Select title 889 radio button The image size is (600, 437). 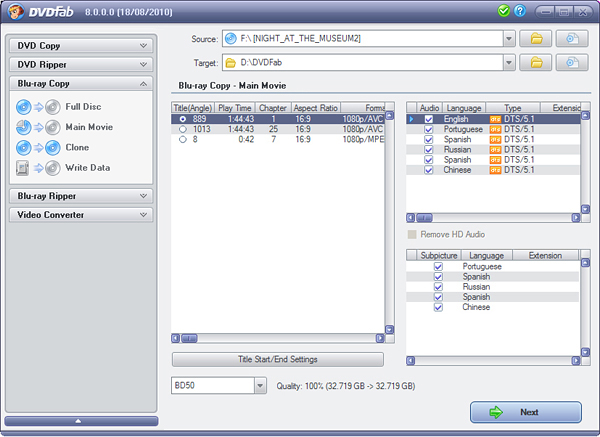(x=183, y=119)
